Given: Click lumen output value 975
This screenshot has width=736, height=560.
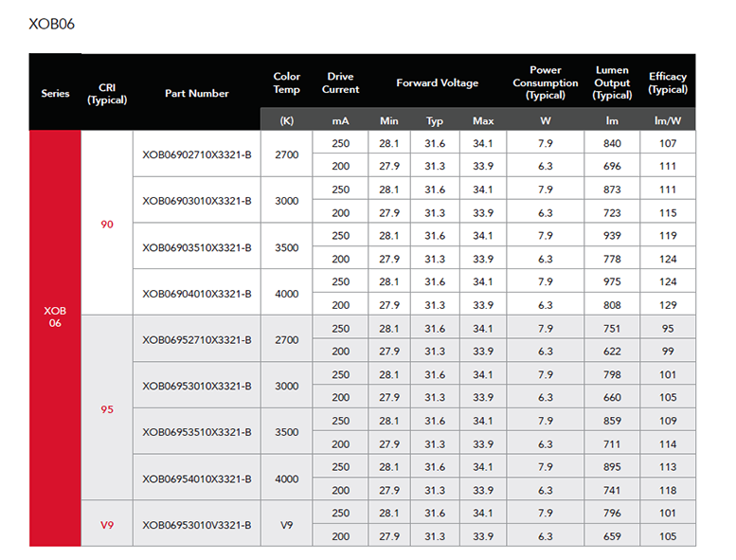Looking at the screenshot, I should point(612,281).
